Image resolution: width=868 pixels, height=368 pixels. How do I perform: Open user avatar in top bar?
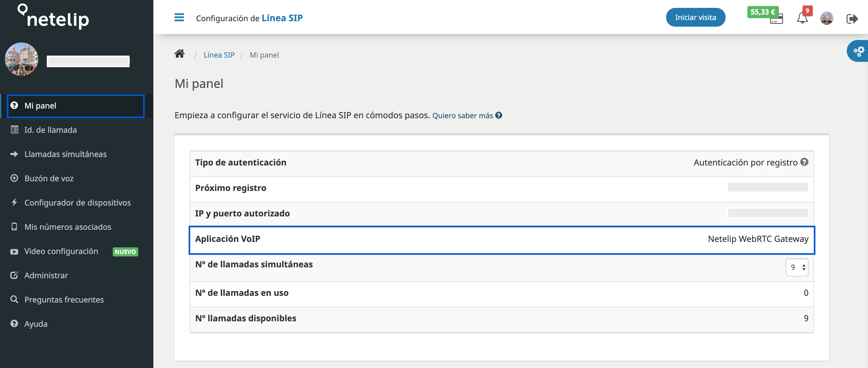pyautogui.click(x=826, y=18)
